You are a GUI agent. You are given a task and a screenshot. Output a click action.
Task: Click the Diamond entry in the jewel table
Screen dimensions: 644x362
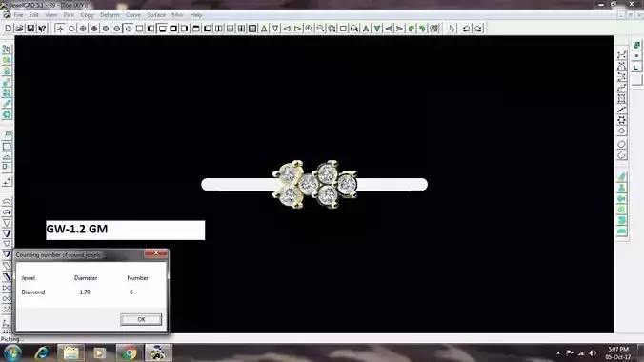point(32,292)
